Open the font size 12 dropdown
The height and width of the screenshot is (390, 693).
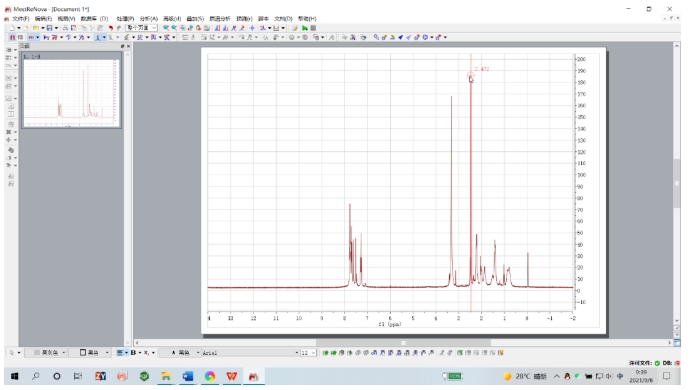coord(308,352)
